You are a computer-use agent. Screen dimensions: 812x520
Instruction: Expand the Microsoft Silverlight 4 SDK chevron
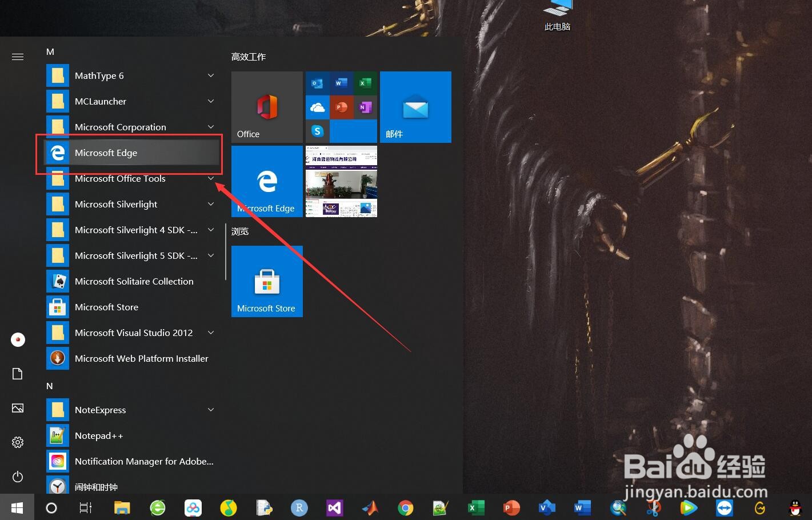211,230
